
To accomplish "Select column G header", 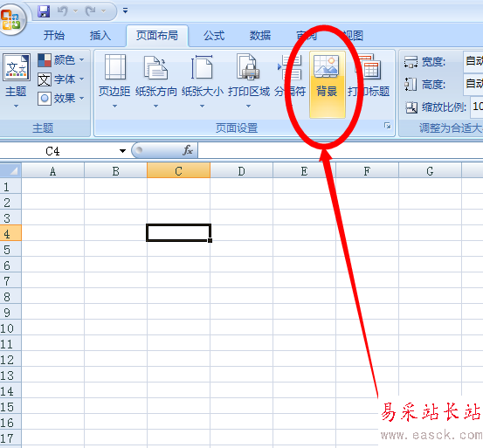I will point(430,171).
